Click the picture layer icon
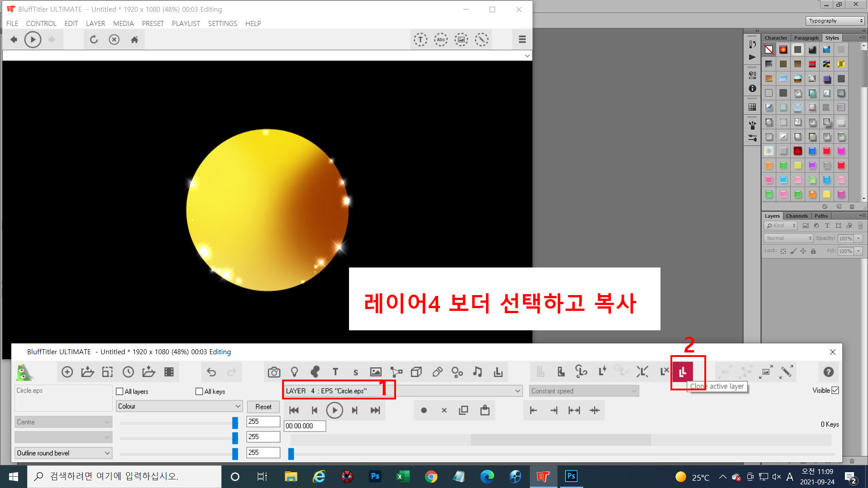 (x=376, y=372)
